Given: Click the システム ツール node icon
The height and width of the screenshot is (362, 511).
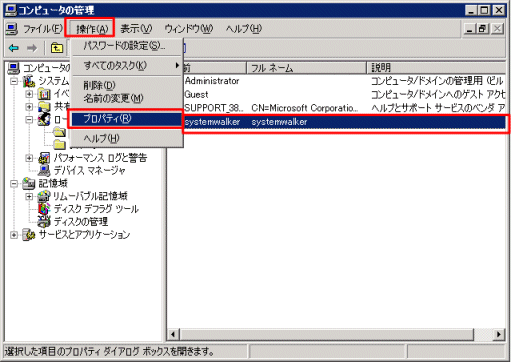Looking at the screenshot, I should [x=29, y=81].
